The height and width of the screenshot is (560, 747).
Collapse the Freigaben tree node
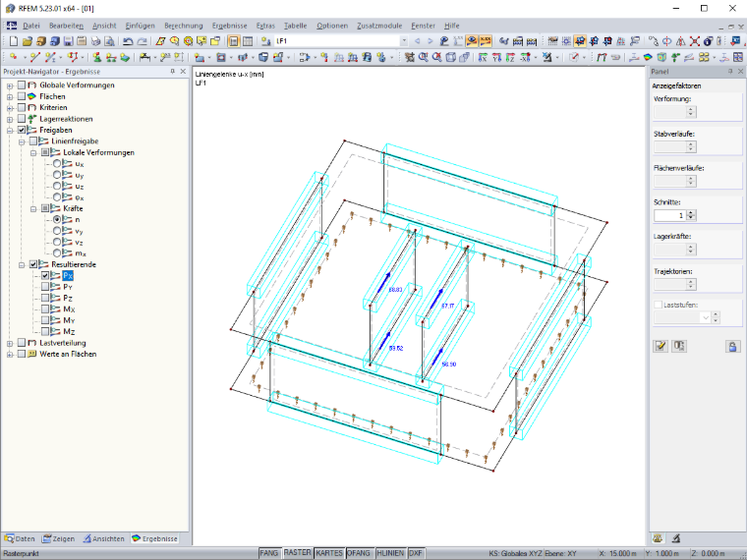point(10,131)
